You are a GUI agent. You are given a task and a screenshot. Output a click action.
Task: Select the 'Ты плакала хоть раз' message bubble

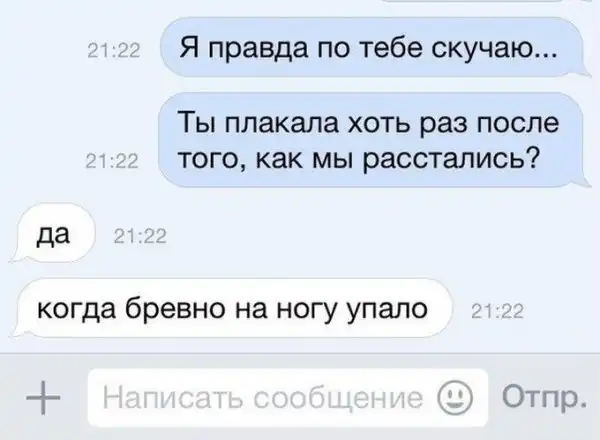coord(370,140)
